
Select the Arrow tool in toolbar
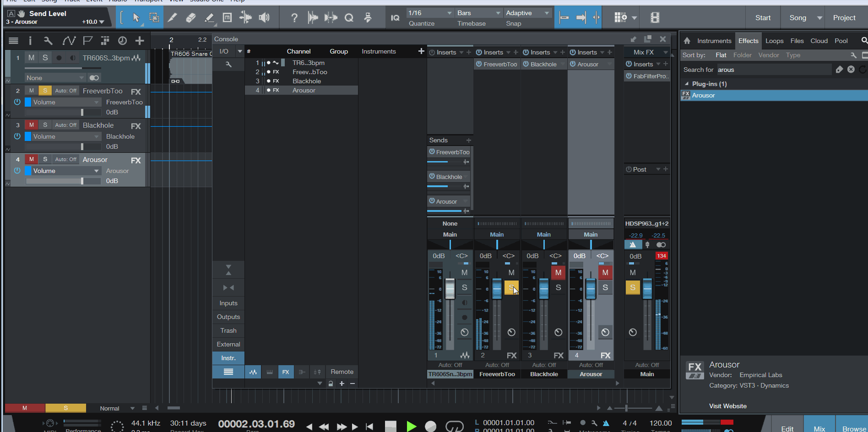click(x=136, y=18)
